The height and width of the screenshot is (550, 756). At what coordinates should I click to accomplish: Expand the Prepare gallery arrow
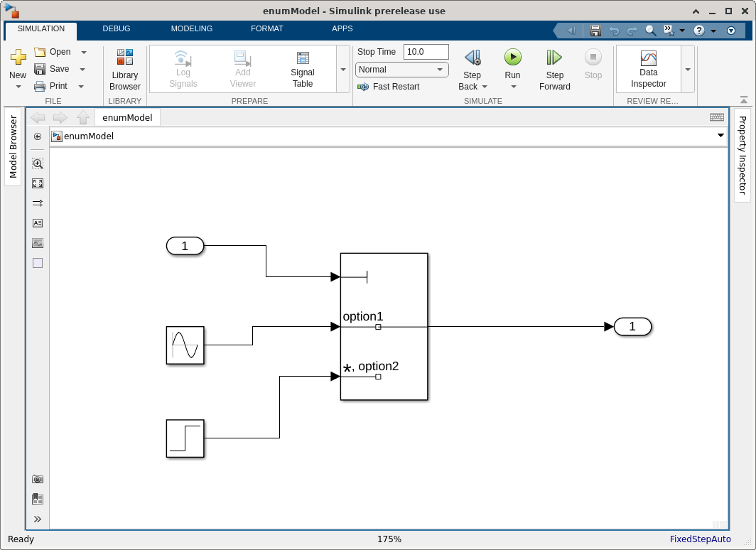343,70
